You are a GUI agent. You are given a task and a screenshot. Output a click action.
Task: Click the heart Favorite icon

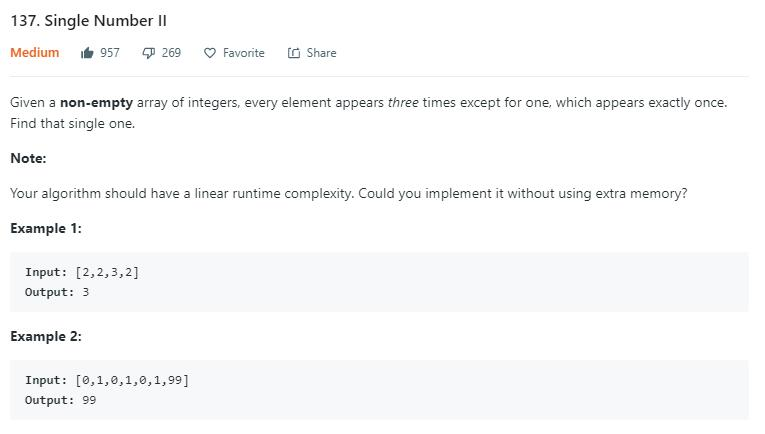(x=209, y=53)
